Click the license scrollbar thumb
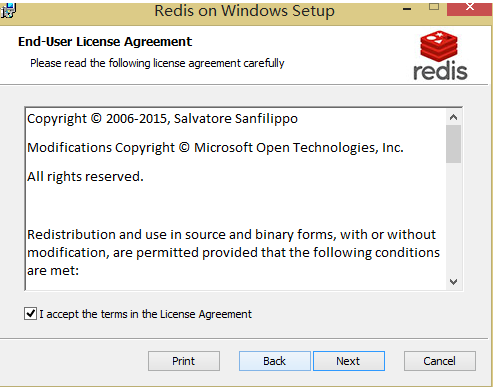 (x=453, y=144)
